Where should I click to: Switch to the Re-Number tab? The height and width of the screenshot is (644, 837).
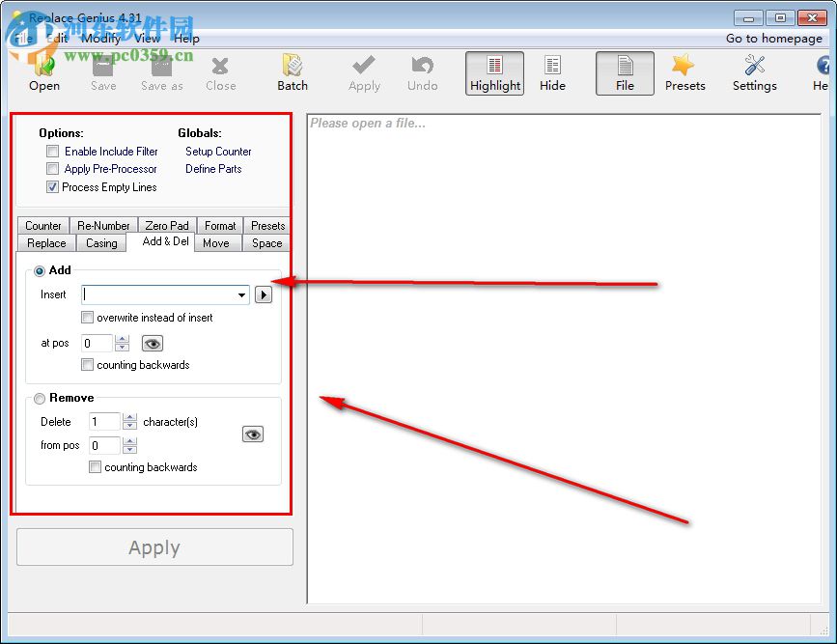coord(103,225)
